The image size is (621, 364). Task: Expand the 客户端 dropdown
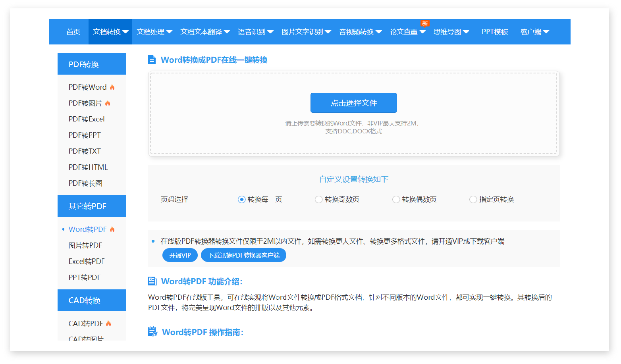pyautogui.click(x=534, y=32)
